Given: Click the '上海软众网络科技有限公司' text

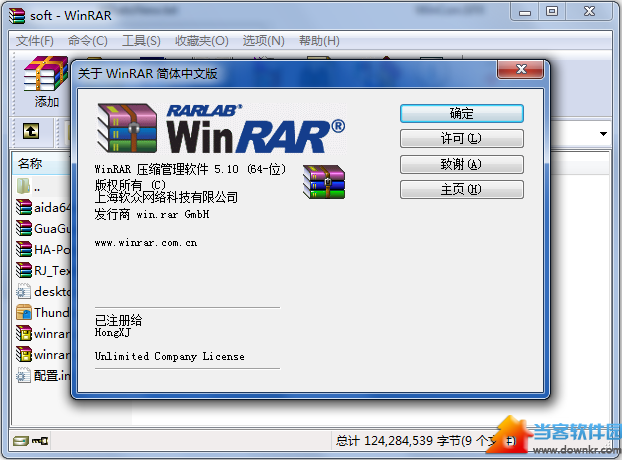Looking at the screenshot, I should (166, 197).
